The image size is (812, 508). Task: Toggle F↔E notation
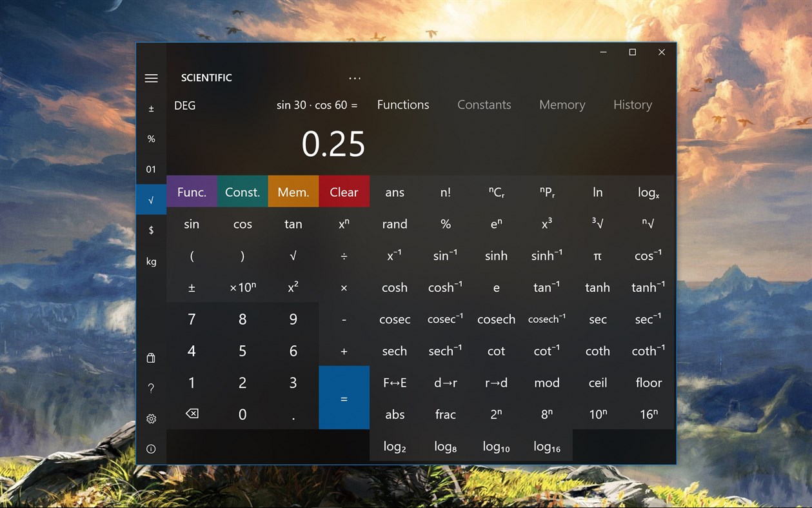pyautogui.click(x=395, y=382)
